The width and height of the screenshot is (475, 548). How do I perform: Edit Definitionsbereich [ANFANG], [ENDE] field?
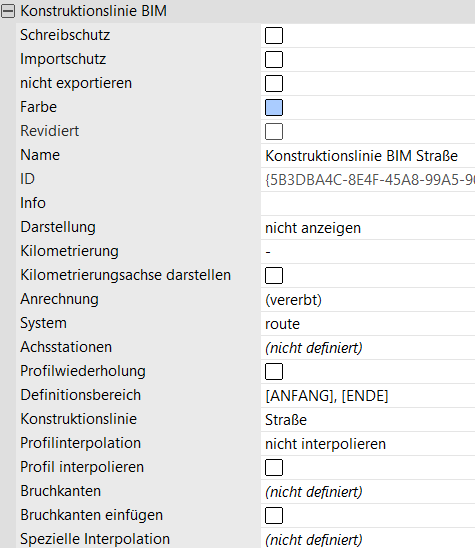368,396
